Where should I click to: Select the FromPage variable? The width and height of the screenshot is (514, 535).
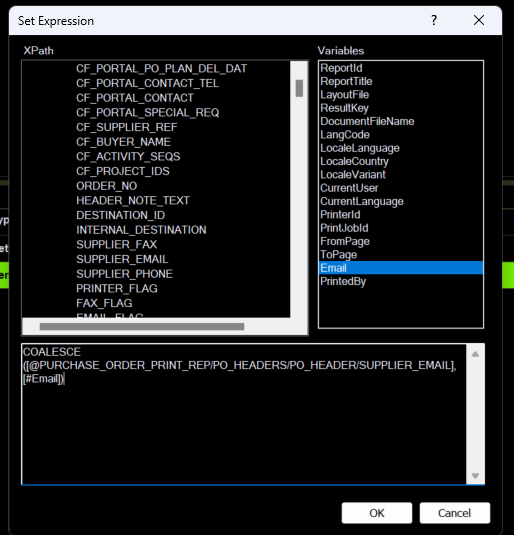point(401,241)
